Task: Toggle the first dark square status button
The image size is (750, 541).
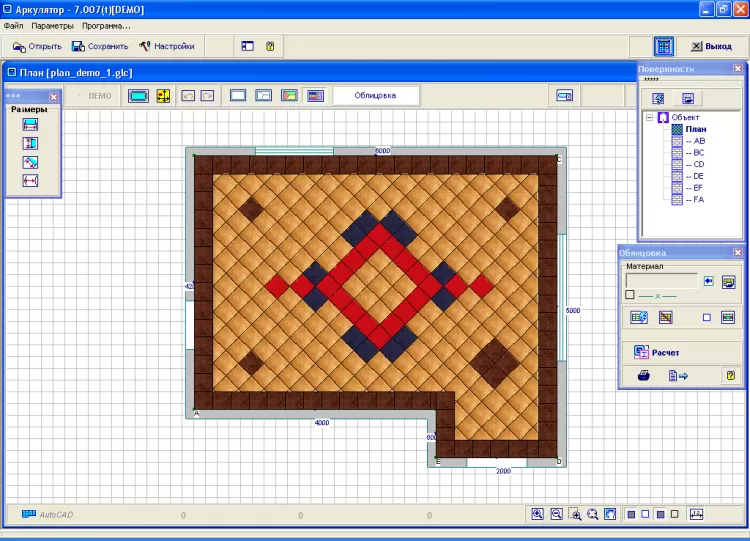Action: click(x=631, y=514)
